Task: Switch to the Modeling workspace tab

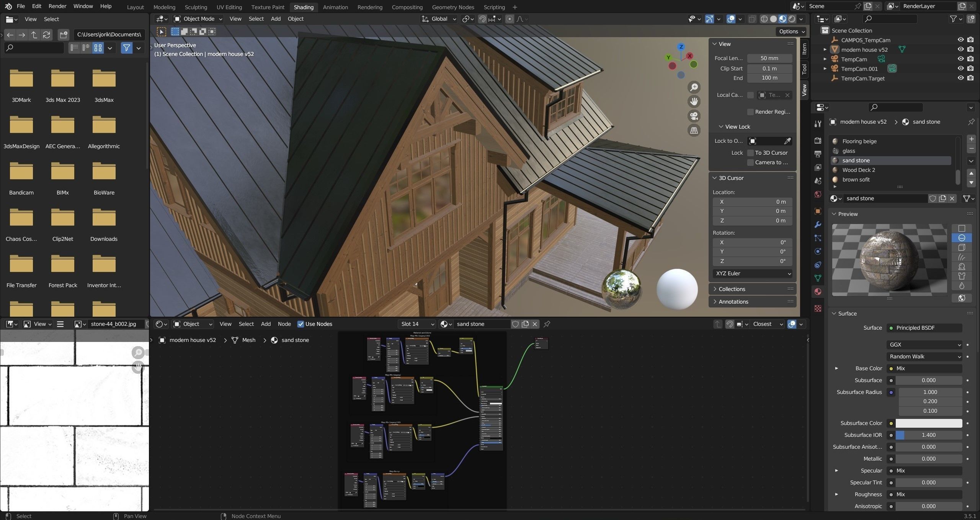Action: [164, 7]
